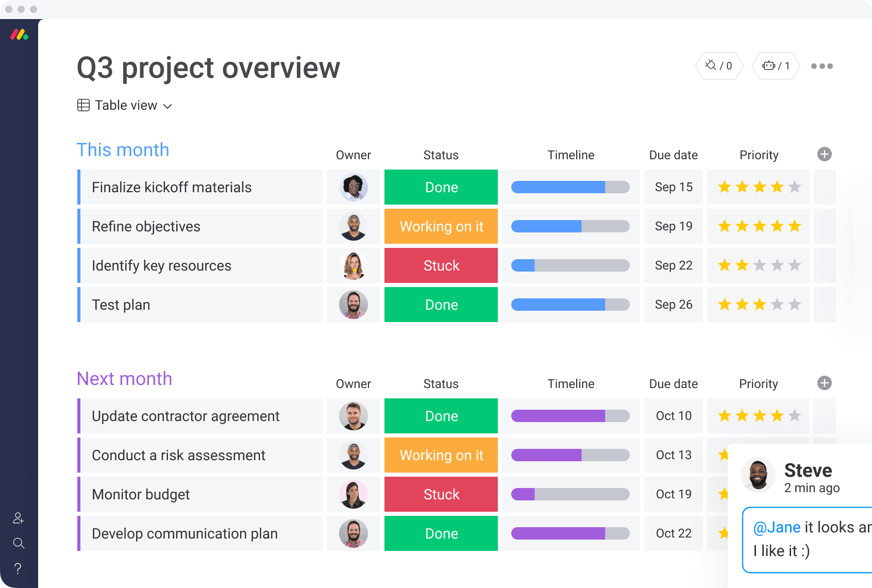Open help via the question mark icon
The height and width of the screenshot is (588, 872).
point(18,568)
